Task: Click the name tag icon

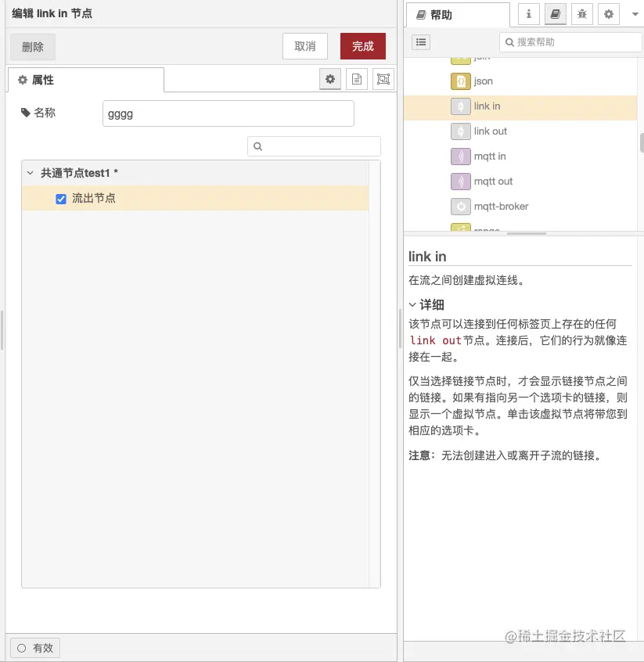Action: [x=26, y=113]
